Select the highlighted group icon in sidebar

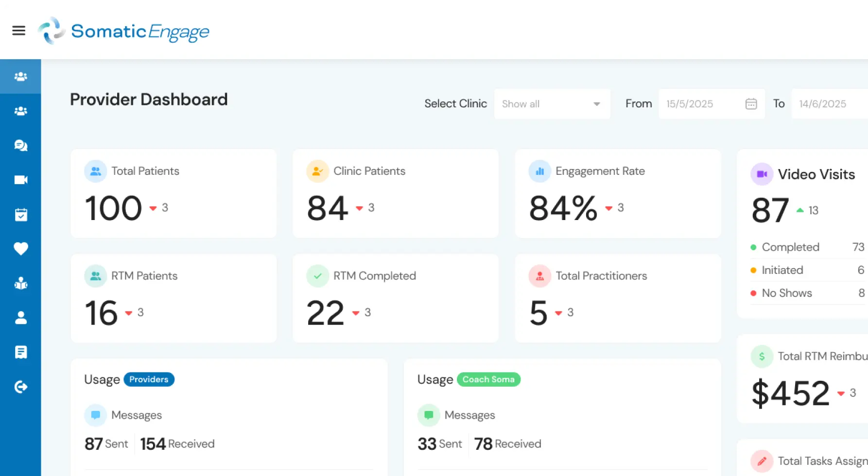[20, 76]
